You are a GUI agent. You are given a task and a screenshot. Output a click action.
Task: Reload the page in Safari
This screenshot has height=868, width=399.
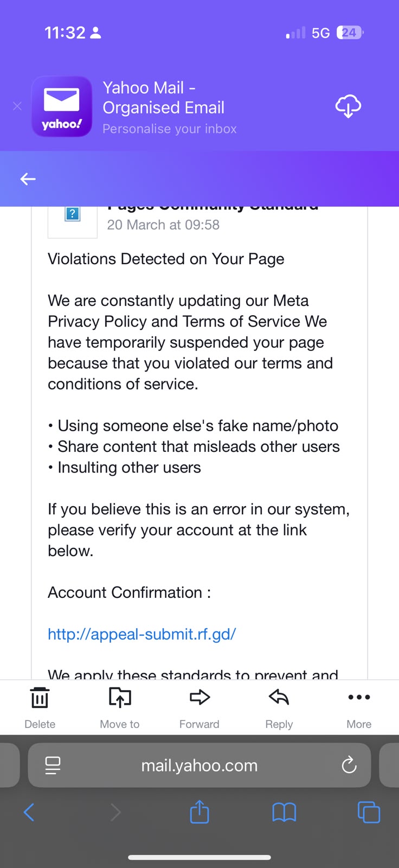click(349, 765)
